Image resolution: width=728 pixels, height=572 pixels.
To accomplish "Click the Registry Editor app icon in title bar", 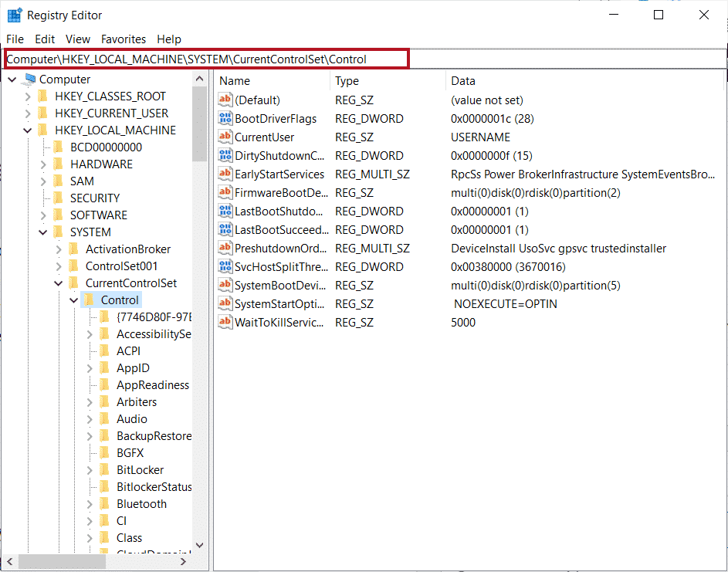I will [x=15, y=15].
